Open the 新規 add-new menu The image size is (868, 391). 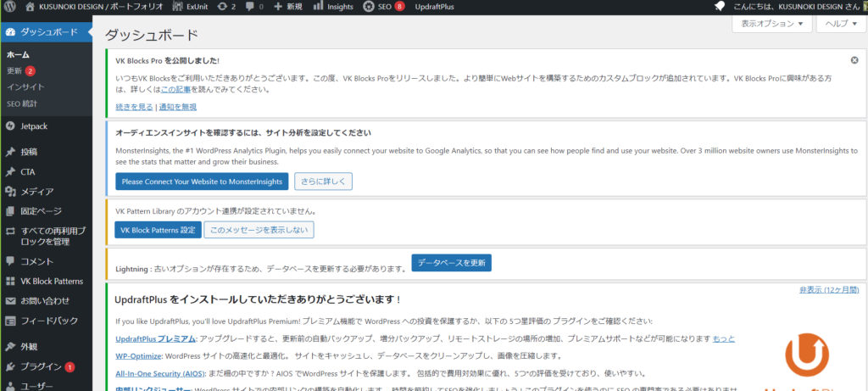tap(287, 7)
